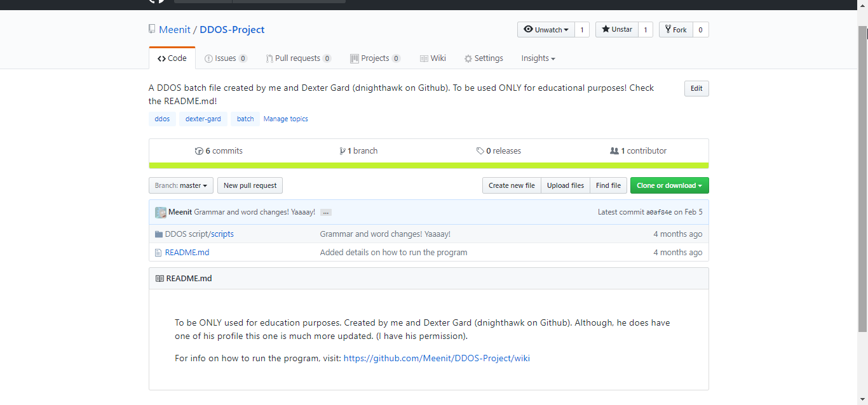This screenshot has width=868, height=405.
Task: Click the branch icon beside 1 branch
Action: click(343, 151)
